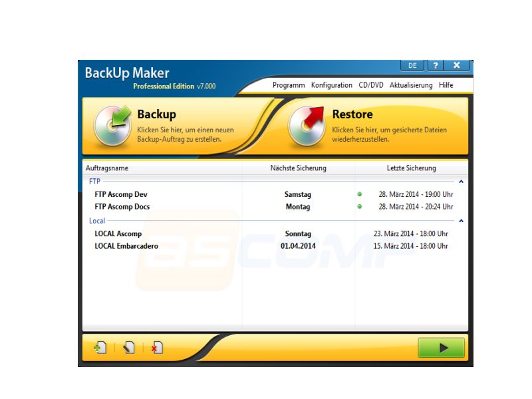The width and height of the screenshot is (532, 399).
Task: Click green status dot for FTP Ascomp Dev
Action: click(360, 194)
